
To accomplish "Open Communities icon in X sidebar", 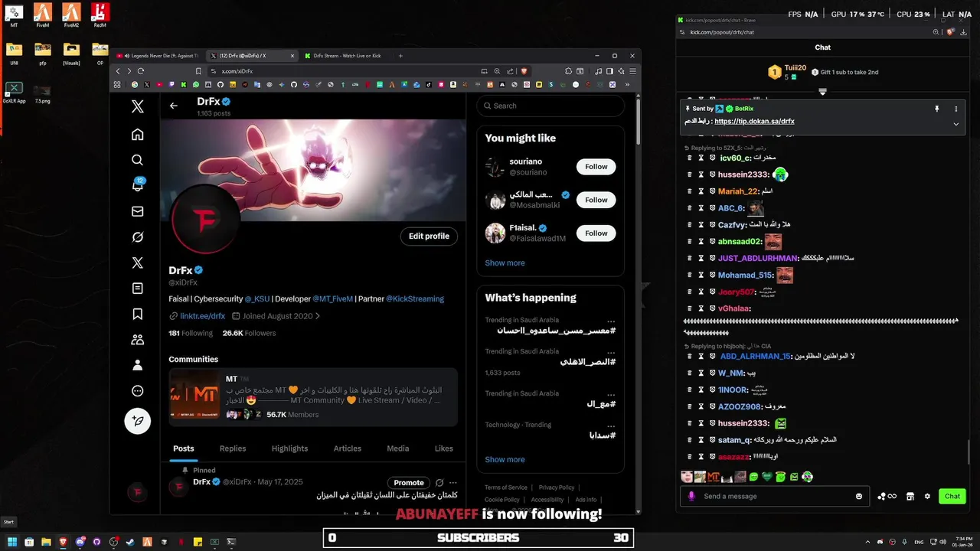I will 138,340.
